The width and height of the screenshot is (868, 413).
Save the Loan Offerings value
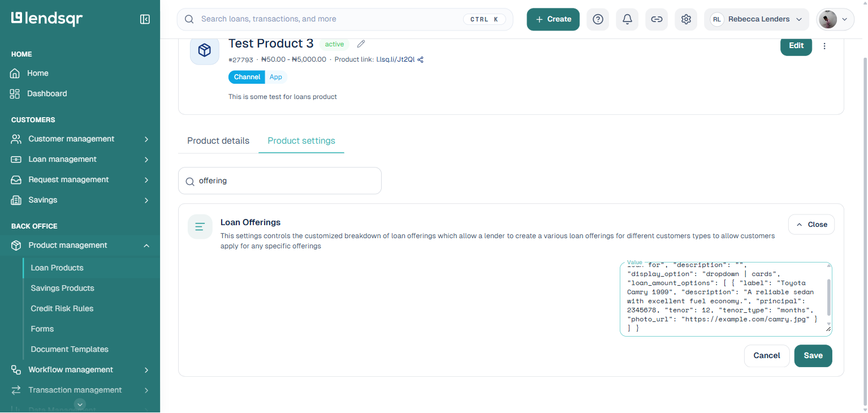(813, 356)
